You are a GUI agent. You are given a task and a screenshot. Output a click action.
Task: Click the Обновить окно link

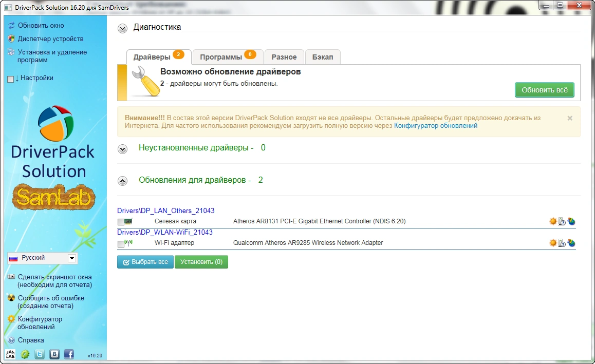(41, 25)
